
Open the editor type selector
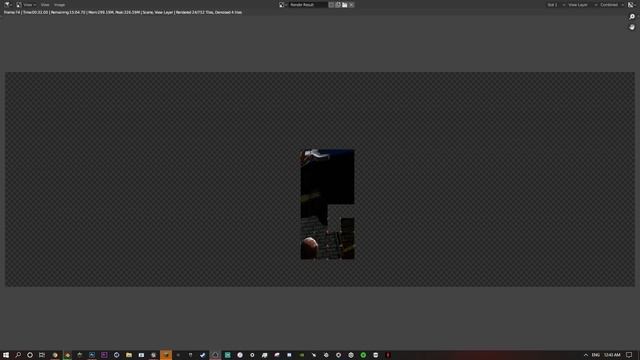click(8, 4)
